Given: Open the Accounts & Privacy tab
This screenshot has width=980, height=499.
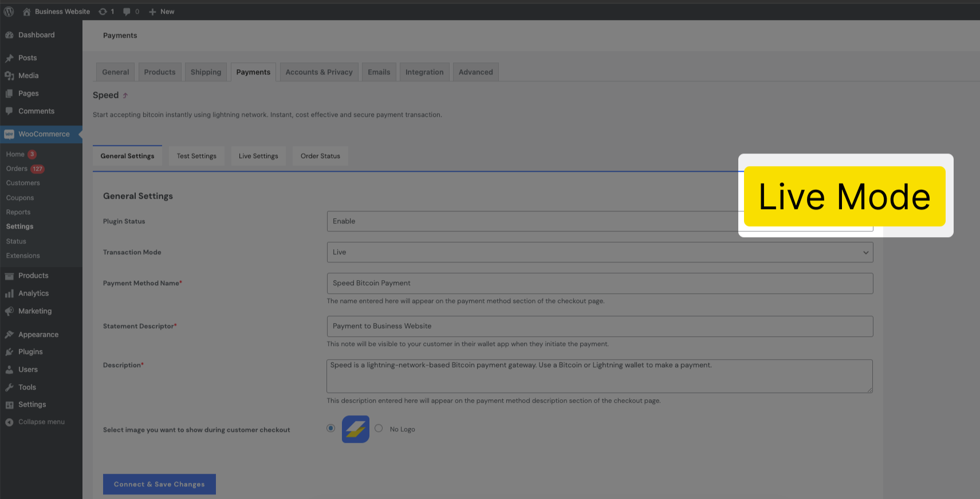Looking at the screenshot, I should tap(319, 72).
